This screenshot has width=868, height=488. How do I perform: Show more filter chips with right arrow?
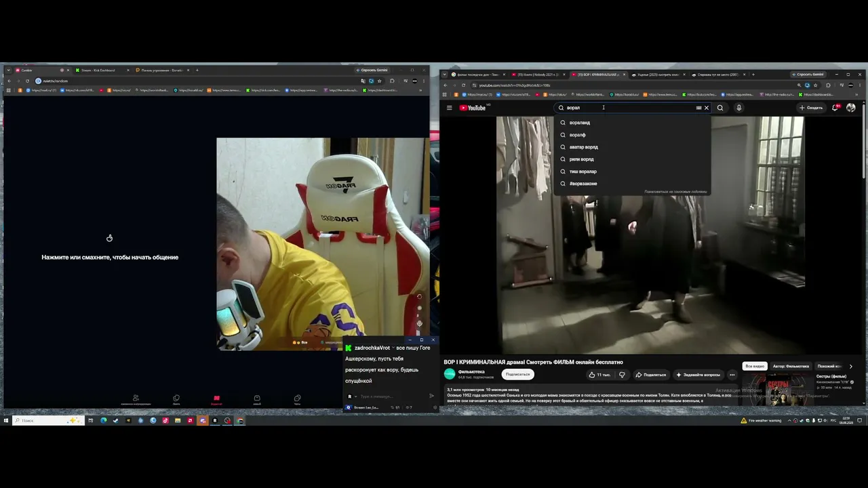(x=851, y=366)
